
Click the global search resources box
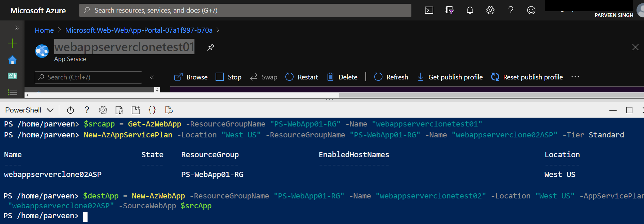click(245, 10)
